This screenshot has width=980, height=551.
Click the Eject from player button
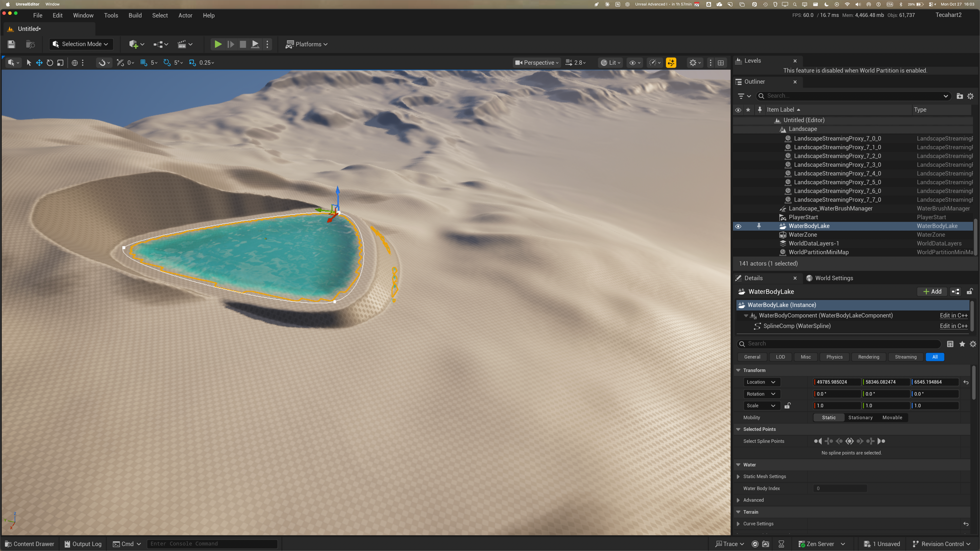[x=255, y=44]
